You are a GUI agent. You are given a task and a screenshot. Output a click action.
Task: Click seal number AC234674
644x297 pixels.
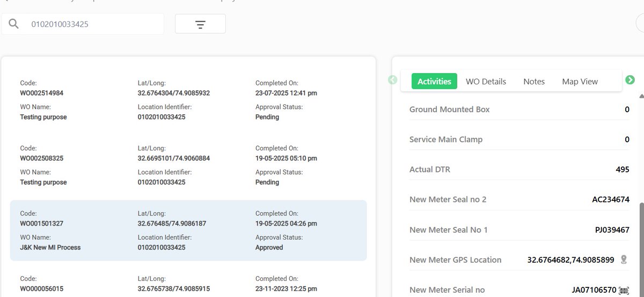click(611, 200)
